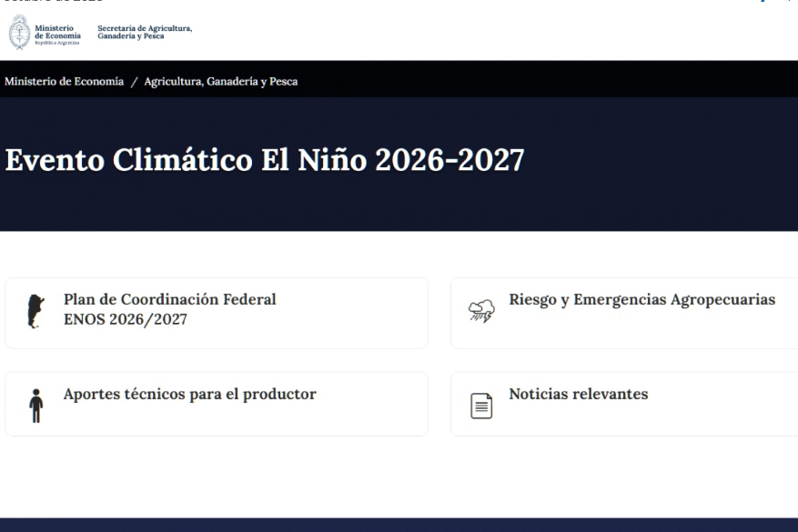Click the Argentina map icon
This screenshot has height=532, width=798.
click(35, 311)
